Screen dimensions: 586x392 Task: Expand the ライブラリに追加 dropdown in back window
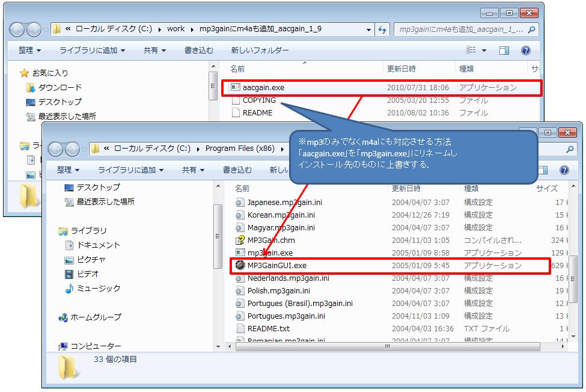click(92, 51)
